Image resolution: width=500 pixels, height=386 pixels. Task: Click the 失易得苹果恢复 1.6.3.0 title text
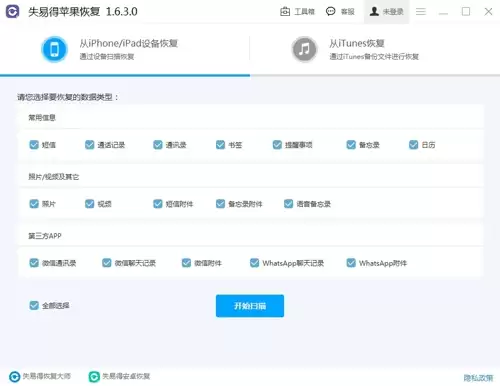[83, 12]
